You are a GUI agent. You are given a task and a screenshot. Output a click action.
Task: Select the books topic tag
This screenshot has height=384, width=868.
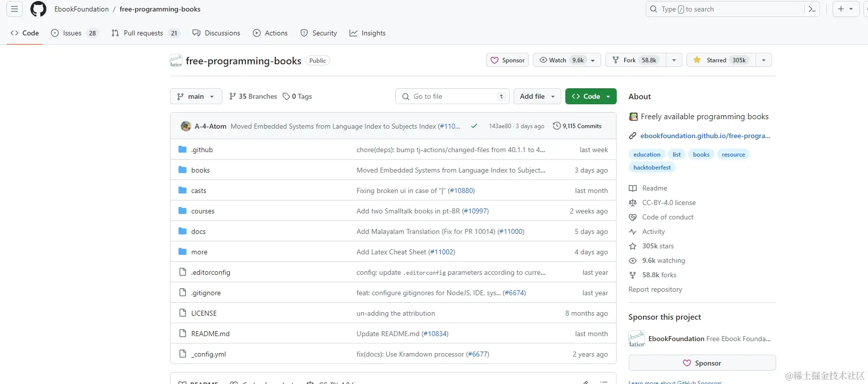tap(701, 155)
